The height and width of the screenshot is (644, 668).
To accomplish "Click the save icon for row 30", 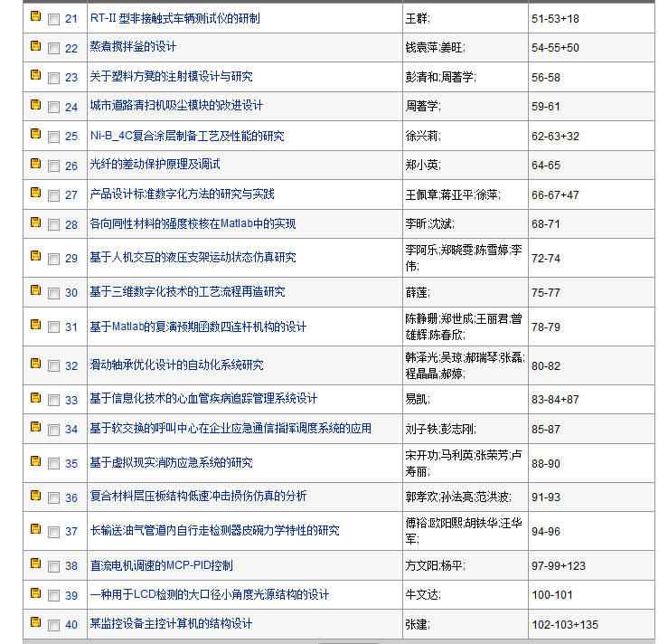I will pos(36,290).
